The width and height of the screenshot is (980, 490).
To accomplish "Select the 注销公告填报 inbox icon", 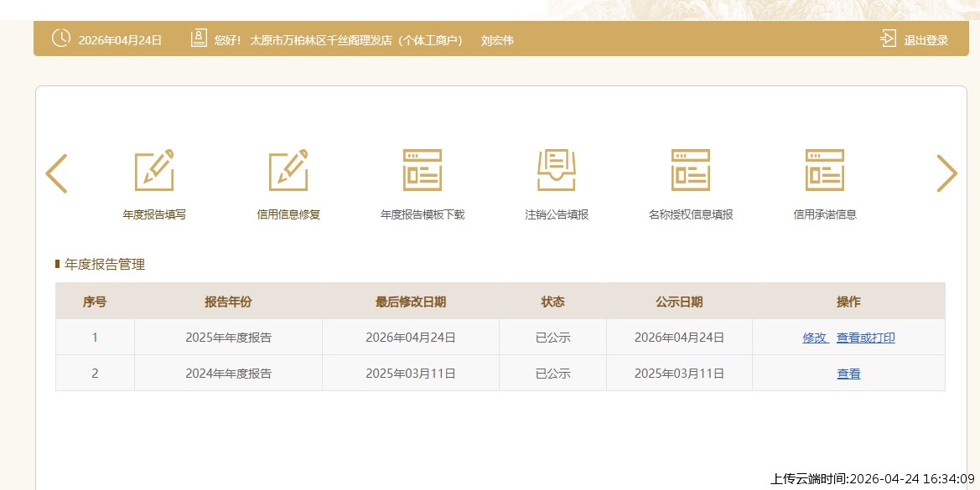I will pyautogui.click(x=557, y=170).
